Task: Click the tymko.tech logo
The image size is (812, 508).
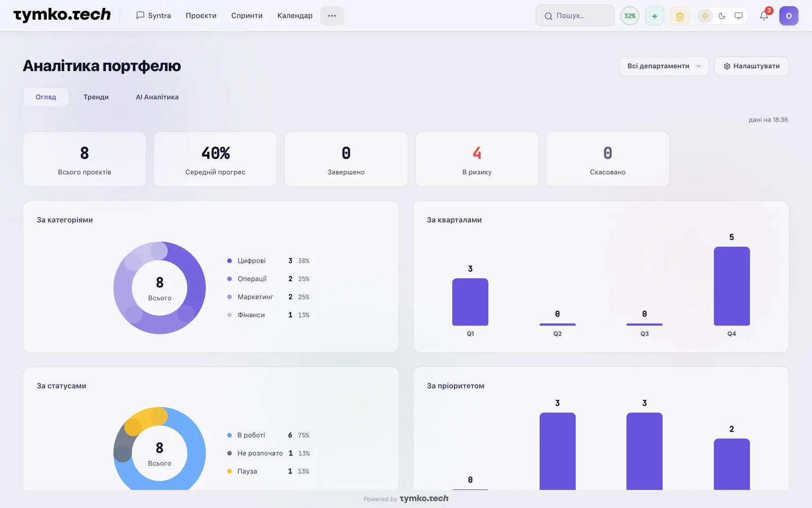Action: (x=62, y=15)
